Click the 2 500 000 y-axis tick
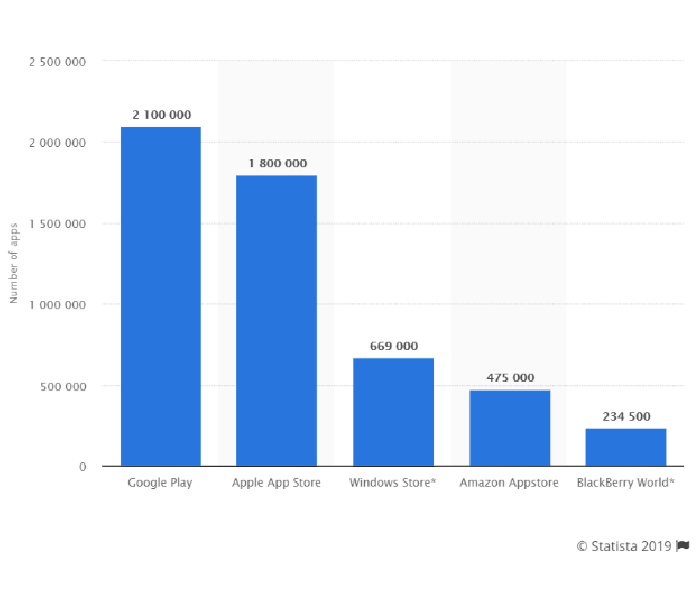This screenshot has height=598, width=700. (x=58, y=62)
